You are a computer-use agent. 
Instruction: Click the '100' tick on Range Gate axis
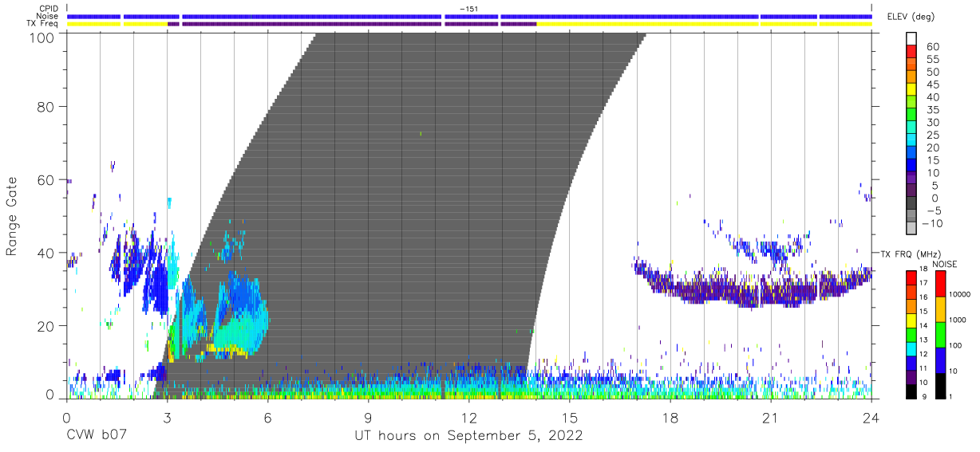[41, 37]
